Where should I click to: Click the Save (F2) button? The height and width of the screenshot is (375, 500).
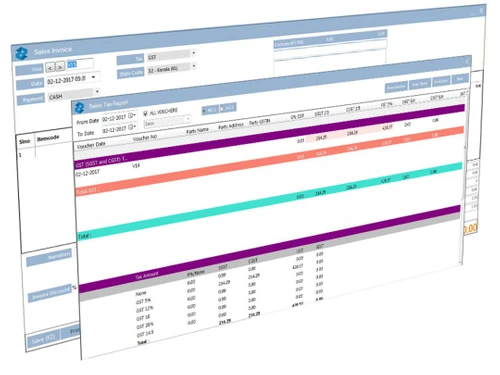pos(43,340)
